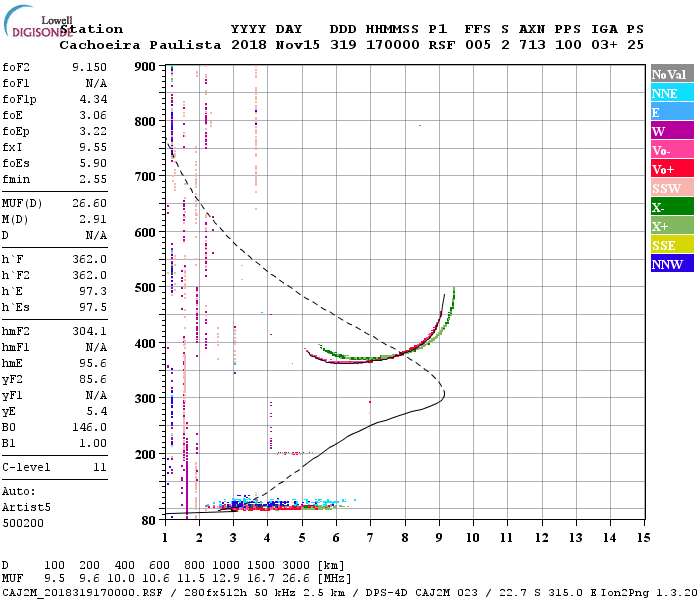Select the Vo- pink legend swatch
This screenshot has height=600, width=700.
[x=672, y=150]
